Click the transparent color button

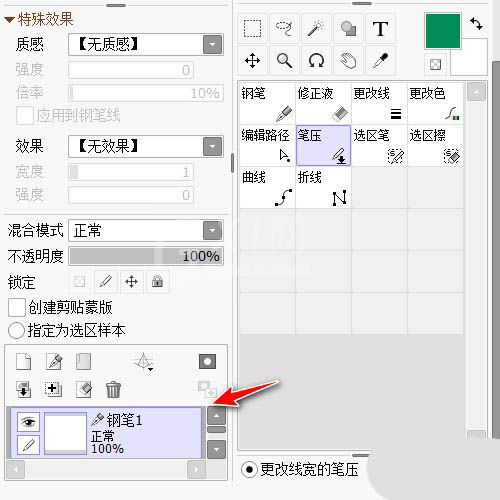click(435, 64)
